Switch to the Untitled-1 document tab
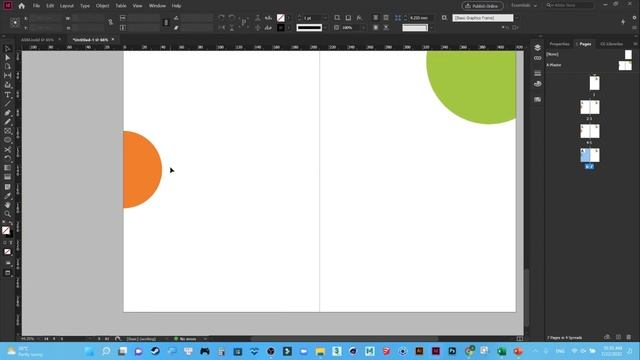The width and height of the screenshot is (640, 360). pyautogui.click(x=90, y=40)
